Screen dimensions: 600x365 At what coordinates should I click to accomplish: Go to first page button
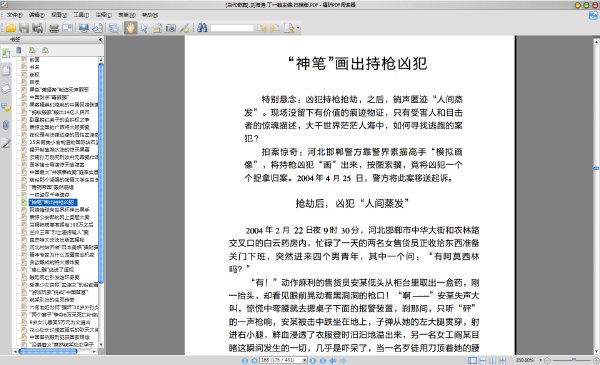245,360
